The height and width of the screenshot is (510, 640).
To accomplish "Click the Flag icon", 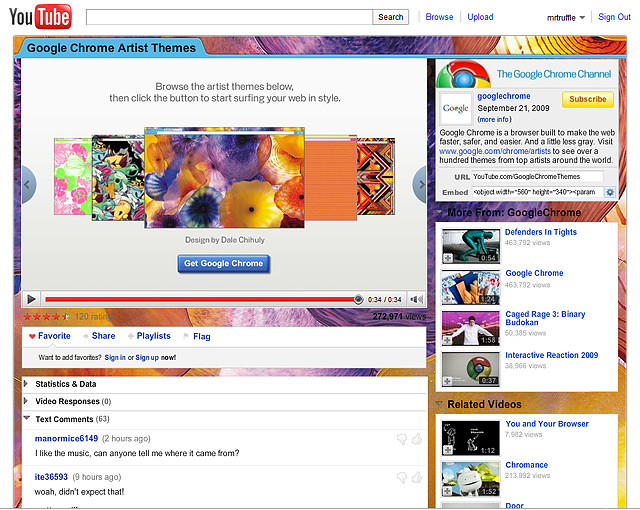I will pyautogui.click(x=186, y=336).
